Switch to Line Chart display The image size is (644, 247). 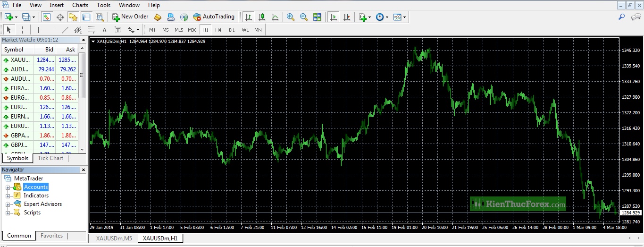point(275,17)
